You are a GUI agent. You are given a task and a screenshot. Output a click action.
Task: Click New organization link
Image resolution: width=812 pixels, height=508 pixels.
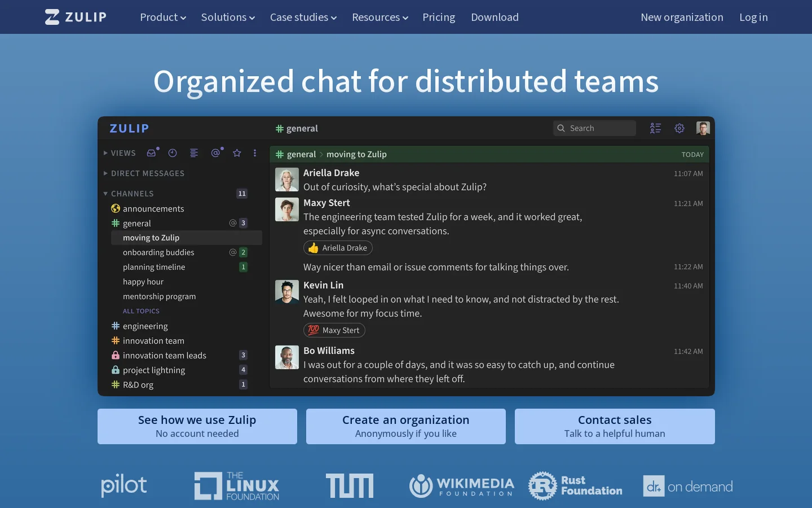pos(682,17)
